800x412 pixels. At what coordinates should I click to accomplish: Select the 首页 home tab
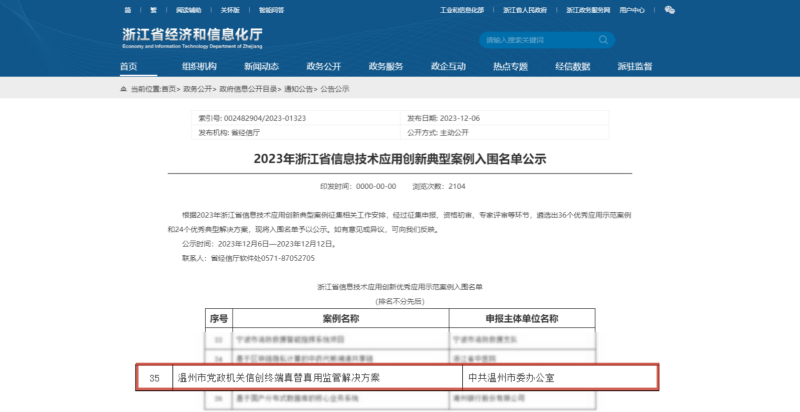129,66
